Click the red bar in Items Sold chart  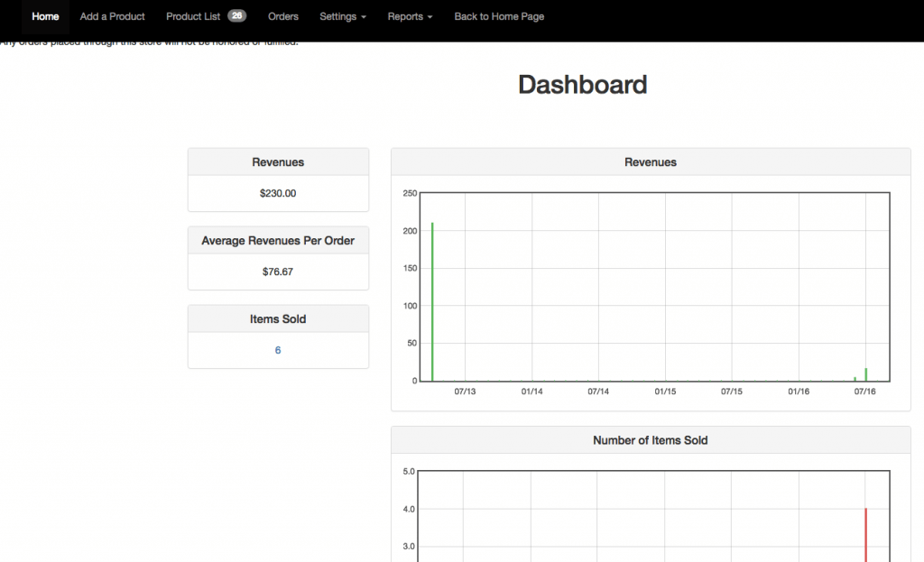click(865, 535)
